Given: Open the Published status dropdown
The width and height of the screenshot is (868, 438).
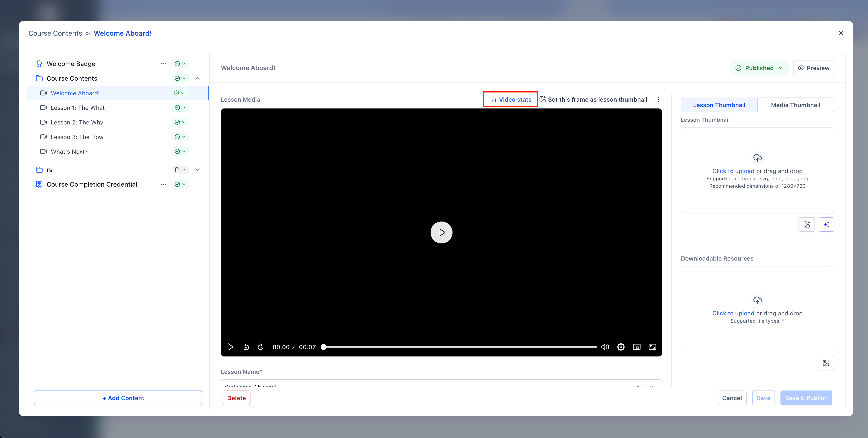Looking at the screenshot, I should (759, 68).
